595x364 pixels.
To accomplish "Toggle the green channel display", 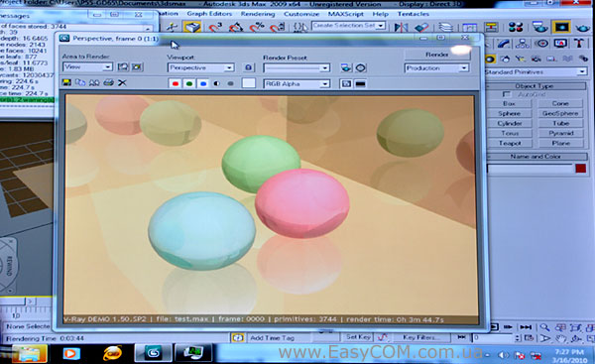I will (189, 83).
